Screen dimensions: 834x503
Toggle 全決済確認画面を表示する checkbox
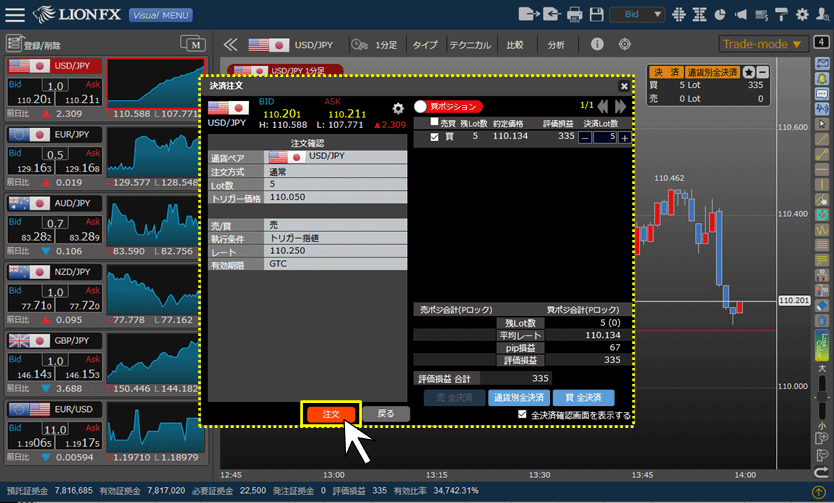pos(522,414)
